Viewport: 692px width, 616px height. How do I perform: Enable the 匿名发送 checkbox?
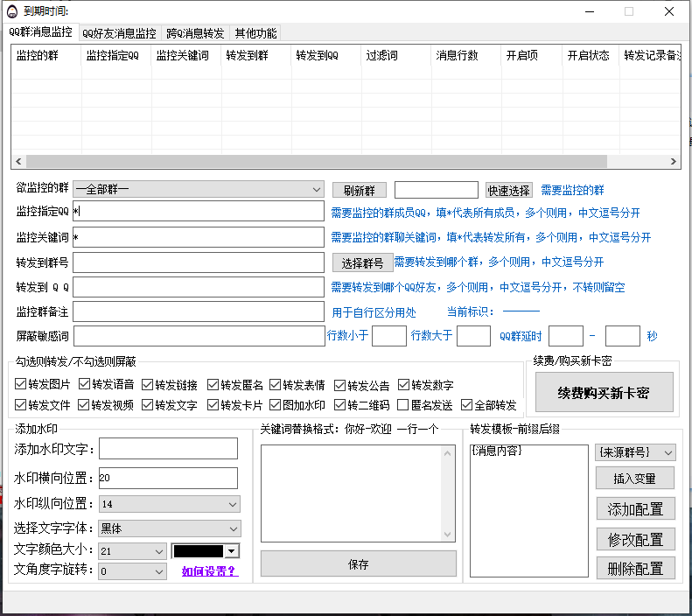click(x=402, y=405)
